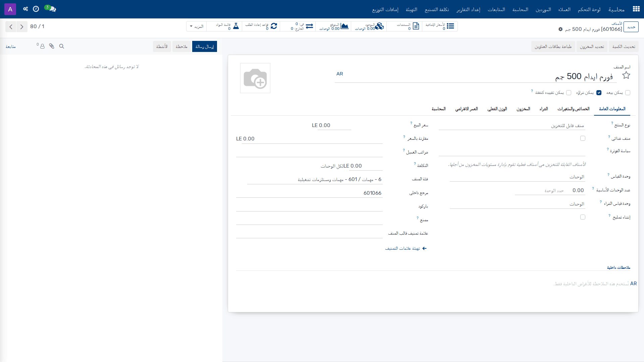Screen dimensions: 644x362
Task: Click the internal notes text area
Action: pos(433,284)
